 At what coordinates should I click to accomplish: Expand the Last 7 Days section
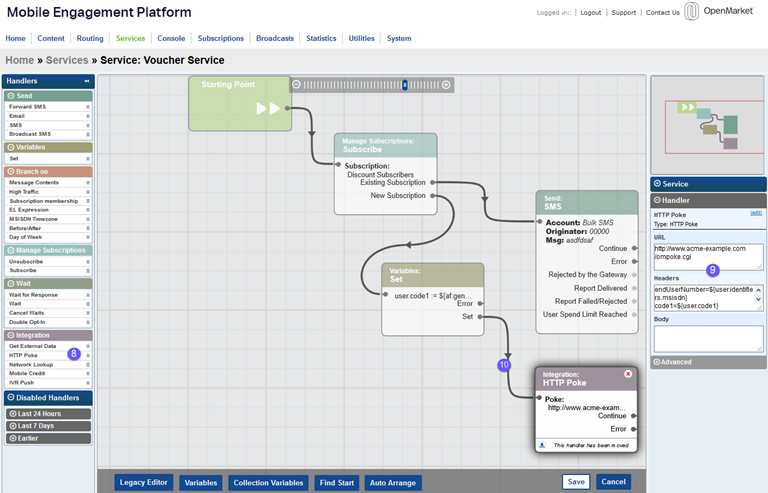pyautogui.click(x=13, y=426)
